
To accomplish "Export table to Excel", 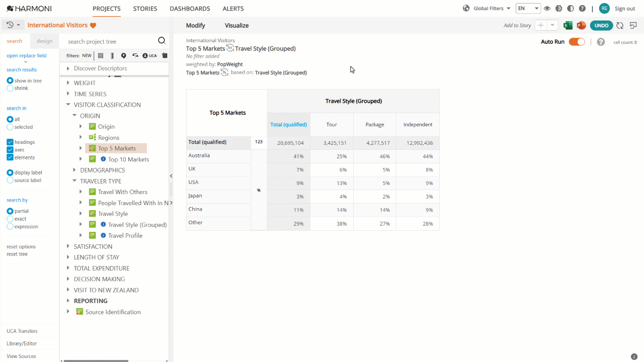I will click(x=568, y=25).
